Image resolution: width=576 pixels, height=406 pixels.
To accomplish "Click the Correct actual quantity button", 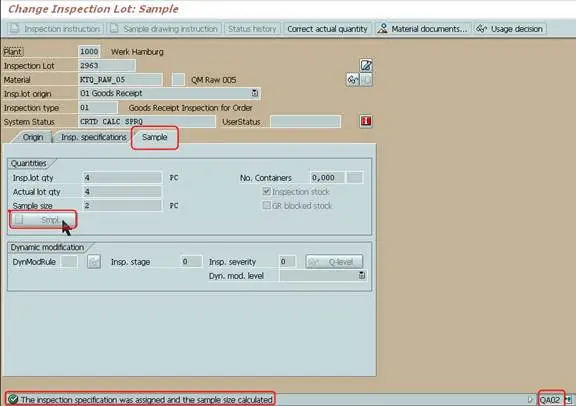I will [x=327, y=29].
